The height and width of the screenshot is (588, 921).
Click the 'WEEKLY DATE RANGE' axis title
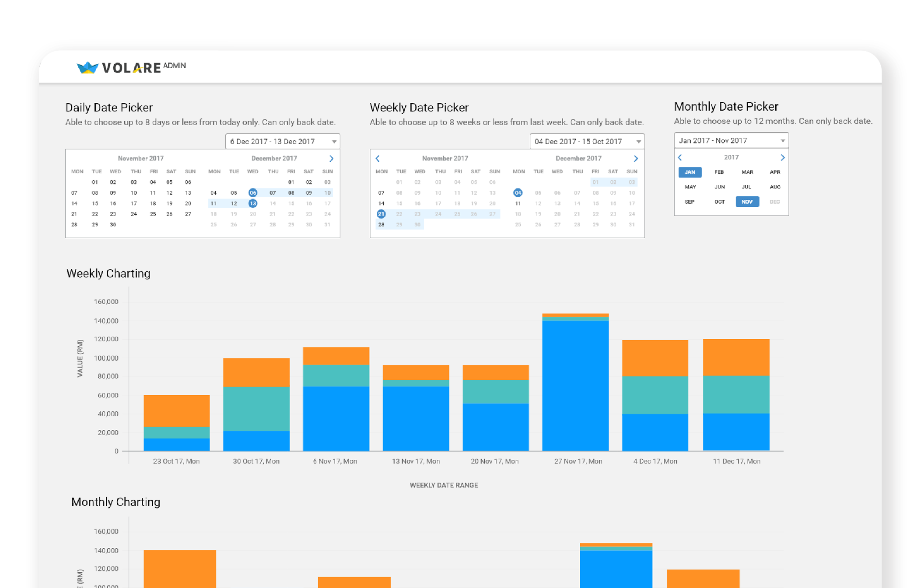444,485
